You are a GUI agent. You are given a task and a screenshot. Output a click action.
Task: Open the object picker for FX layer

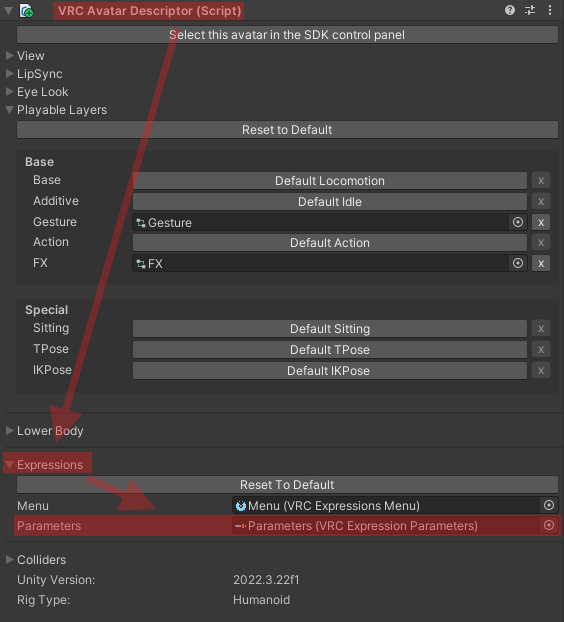point(518,263)
